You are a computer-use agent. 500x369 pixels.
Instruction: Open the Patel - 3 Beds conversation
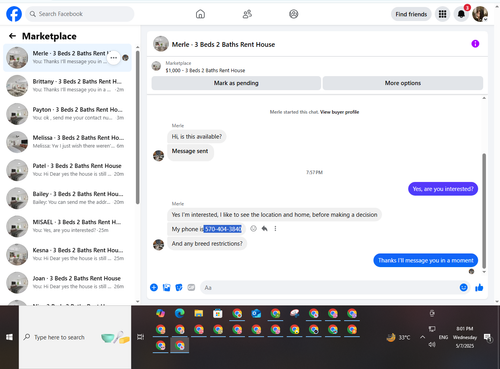pyautogui.click(x=67, y=170)
